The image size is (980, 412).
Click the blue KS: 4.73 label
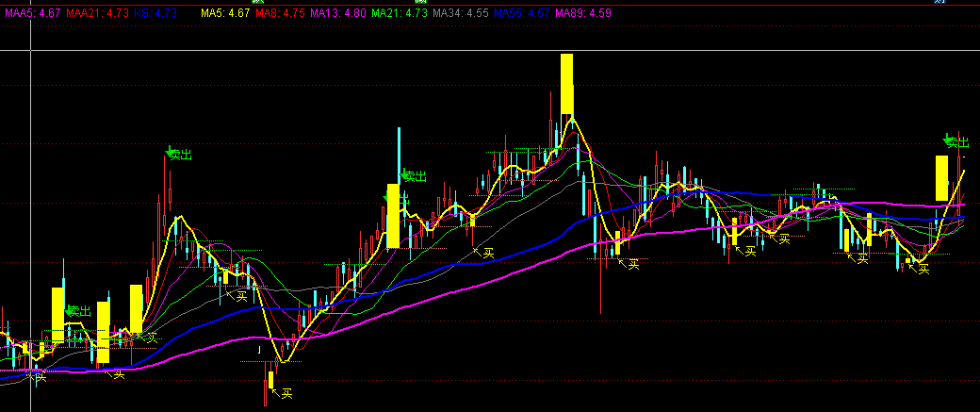pos(155,14)
